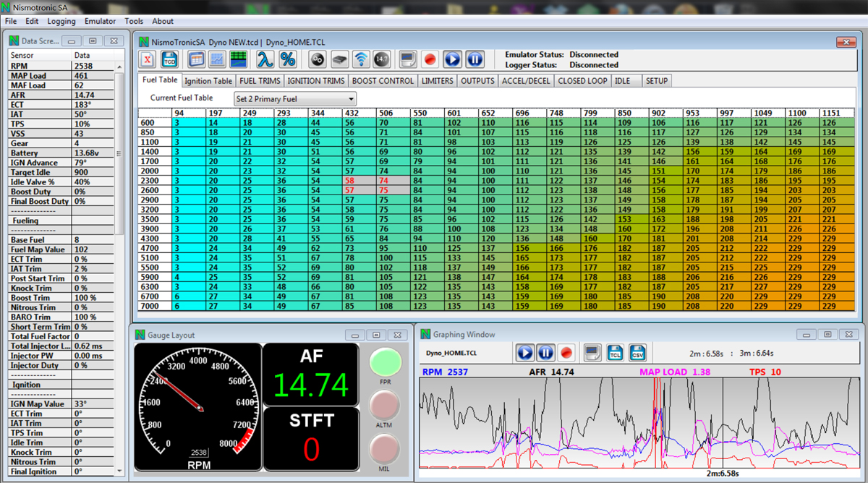This screenshot has width=868, height=483.
Task: Toggle the ALTM indicator light
Action: 384,406
